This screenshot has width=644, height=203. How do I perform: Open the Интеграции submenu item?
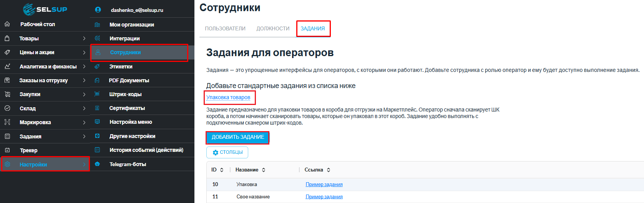coord(124,38)
